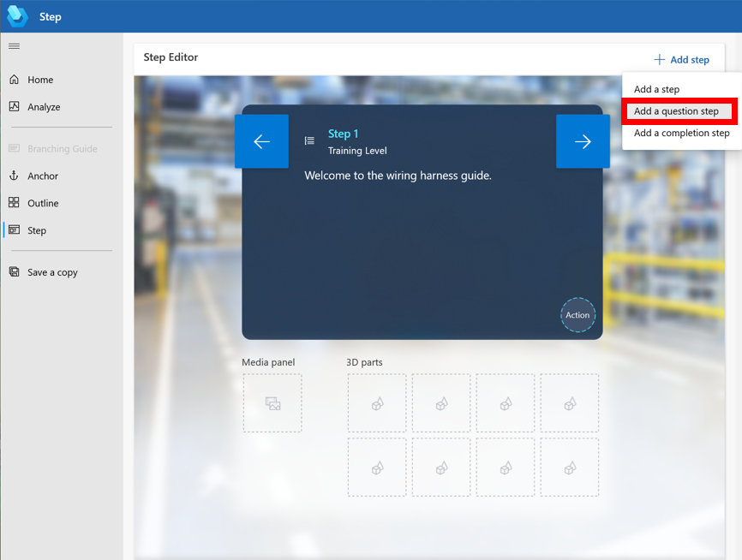Collapse the sidebar with the hamburger icon
The height and width of the screenshot is (560, 742).
coord(12,45)
